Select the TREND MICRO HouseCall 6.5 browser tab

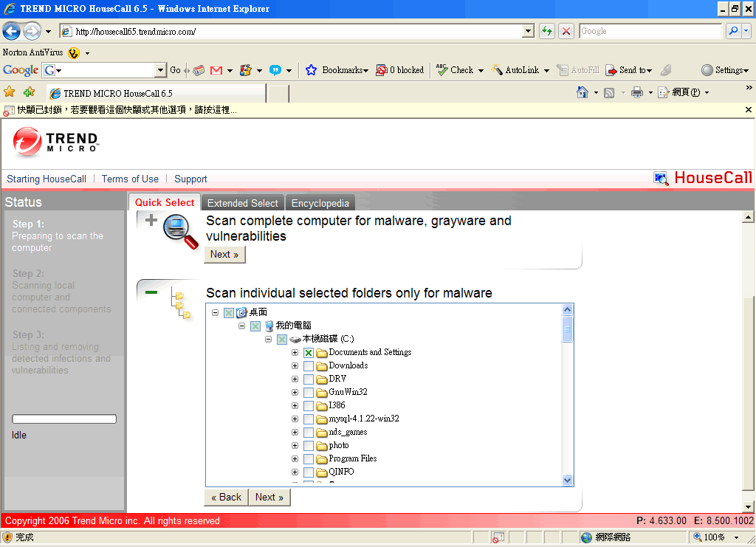pos(157,94)
